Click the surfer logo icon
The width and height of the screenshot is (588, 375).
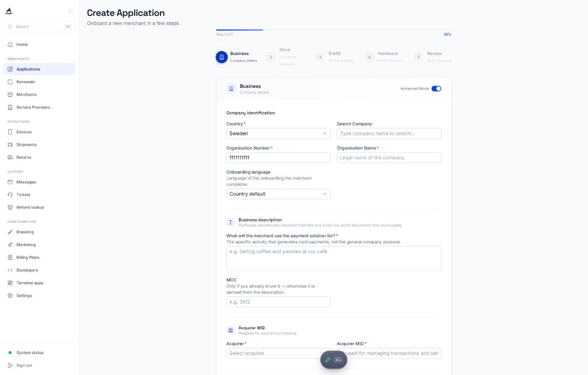pyautogui.click(x=9, y=11)
